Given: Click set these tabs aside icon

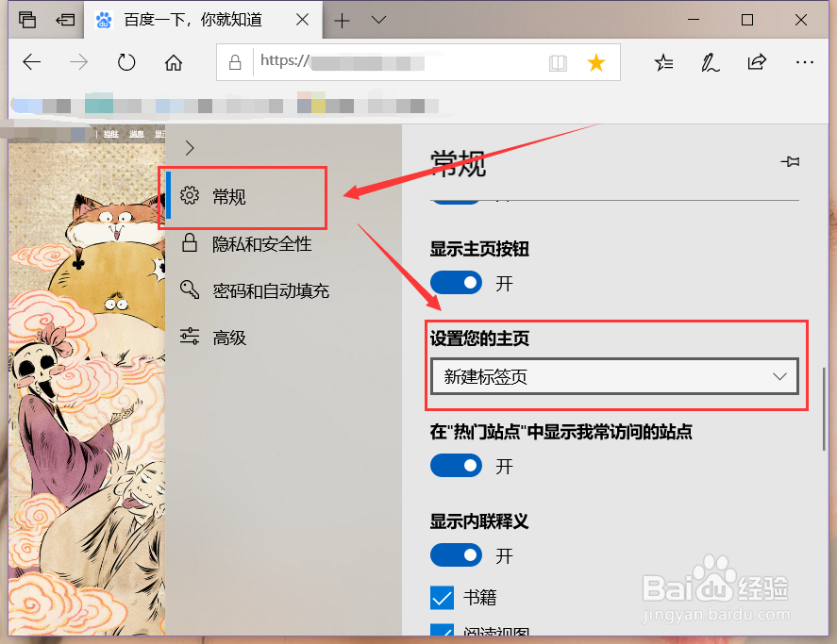Looking at the screenshot, I should click(x=66, y=21).
